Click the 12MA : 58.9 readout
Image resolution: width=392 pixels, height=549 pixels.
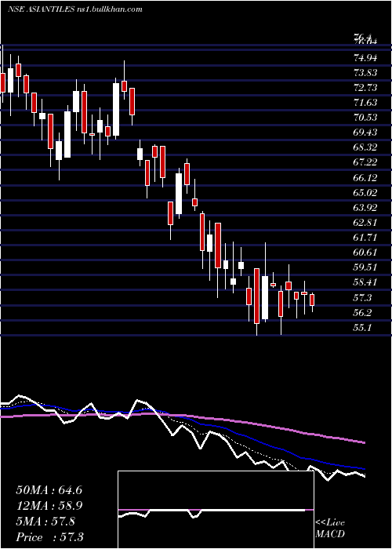coord(49,506)
